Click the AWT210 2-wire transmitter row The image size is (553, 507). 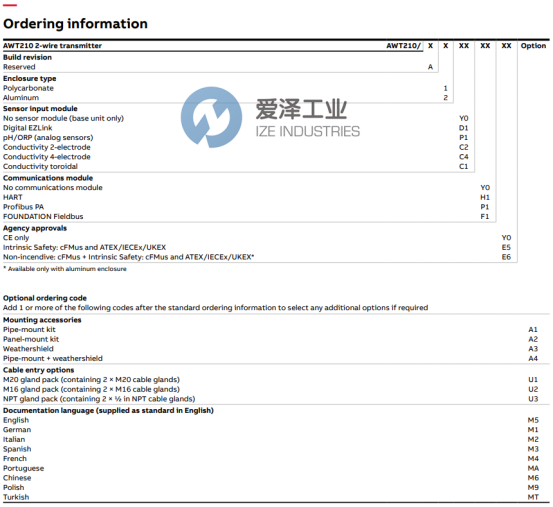212,46
